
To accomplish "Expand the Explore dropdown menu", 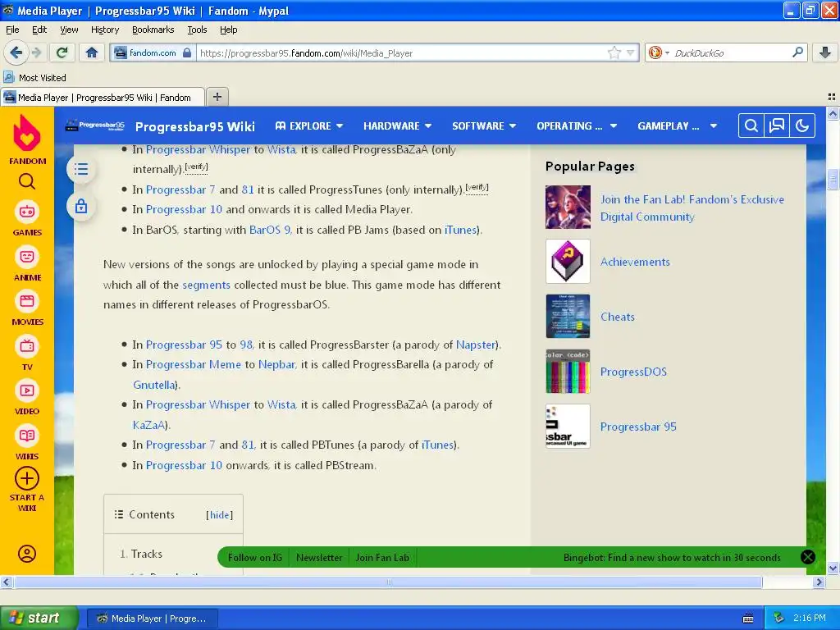I will pyautogui.click(x=309, y=126).
